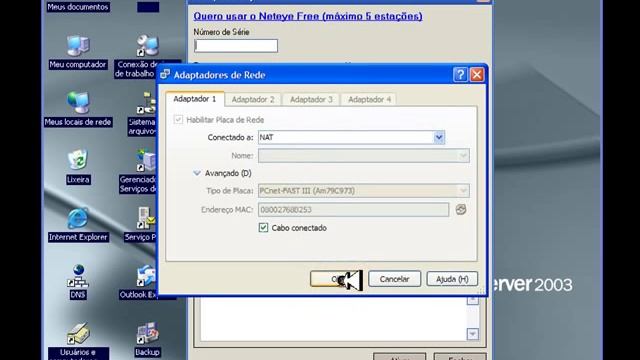The width and height of the screenshot is (640, 360).
Task: Switch to Adaptador 2 tab
Action: click(x=253, y=100)
